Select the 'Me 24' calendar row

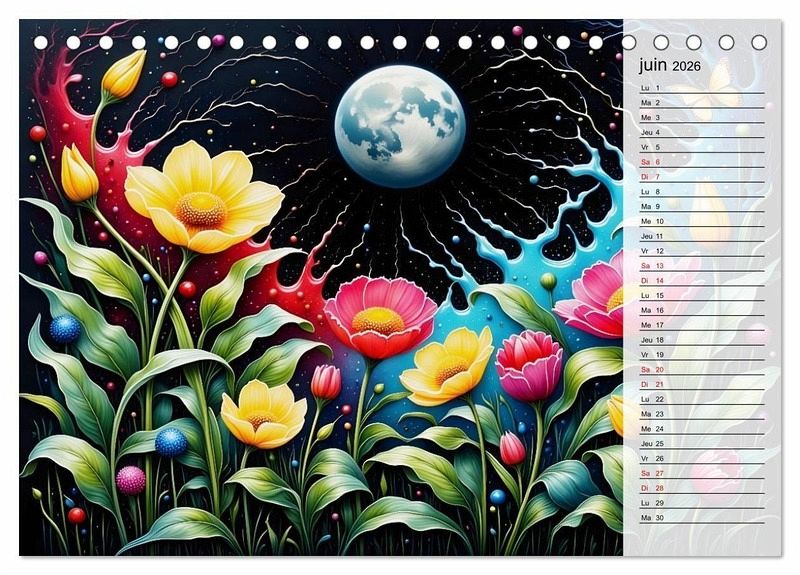pyautogui.click(x=703, y=428)
